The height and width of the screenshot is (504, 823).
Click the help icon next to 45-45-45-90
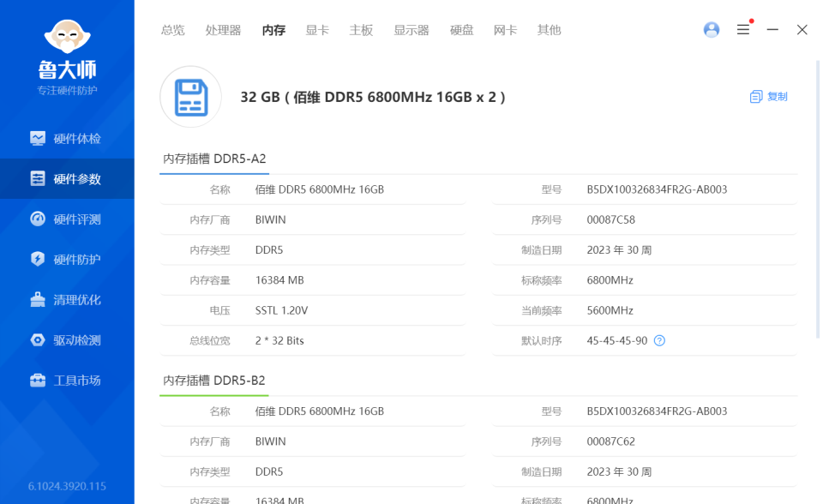[x=660, y=341]
